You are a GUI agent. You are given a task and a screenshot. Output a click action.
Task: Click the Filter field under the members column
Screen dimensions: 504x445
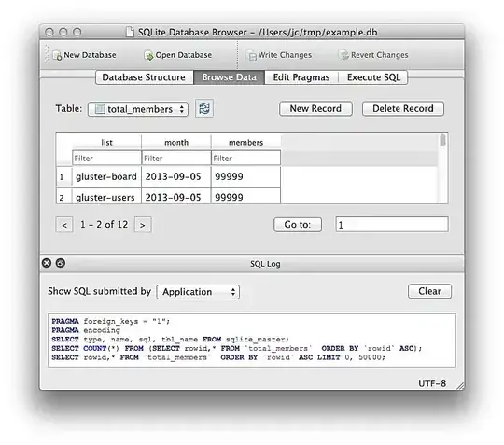coord(245,158)
